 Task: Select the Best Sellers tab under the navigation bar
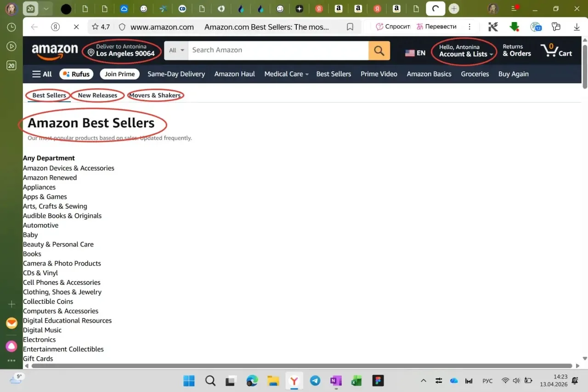[x=49, y=96]
